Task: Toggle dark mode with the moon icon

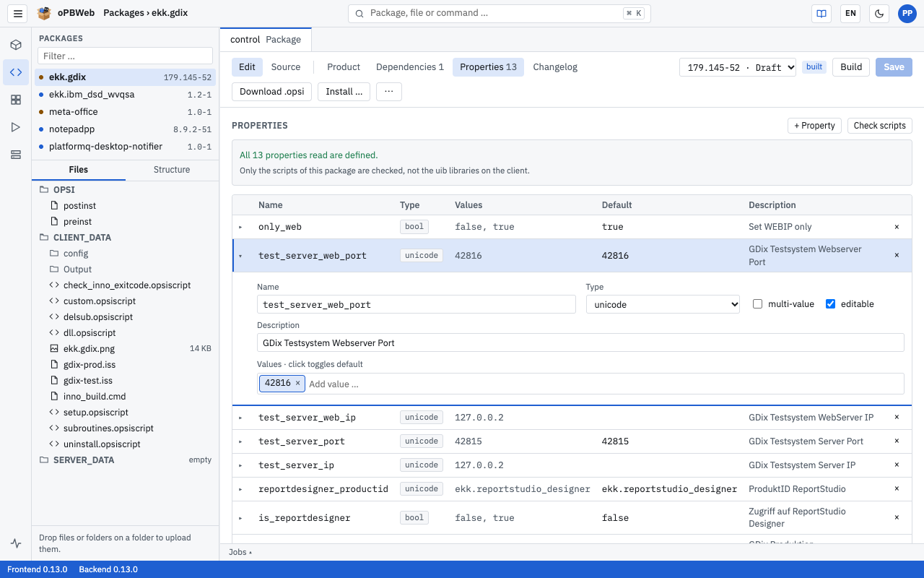Action: tap(879, 13)
